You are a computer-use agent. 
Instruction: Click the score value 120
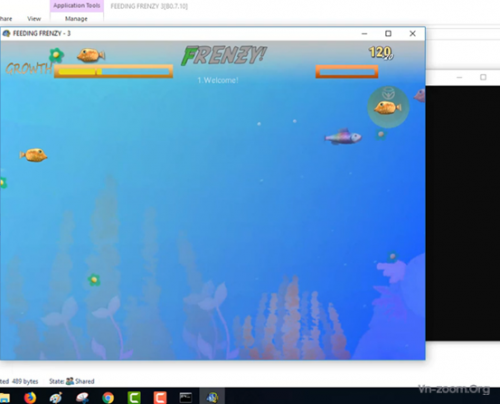click(381, 53)
